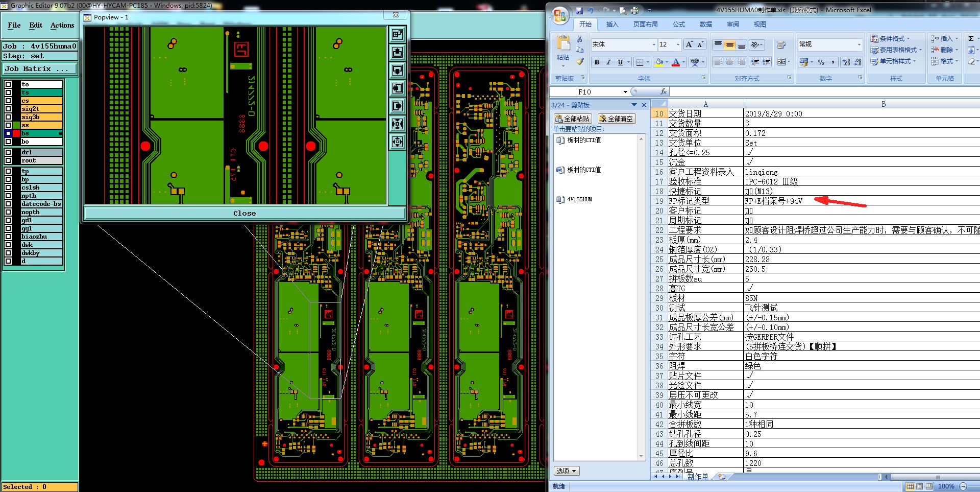The image size is (980, 492).
Task: Click the pan up icon in Popview
Action: tap(397, 52)
